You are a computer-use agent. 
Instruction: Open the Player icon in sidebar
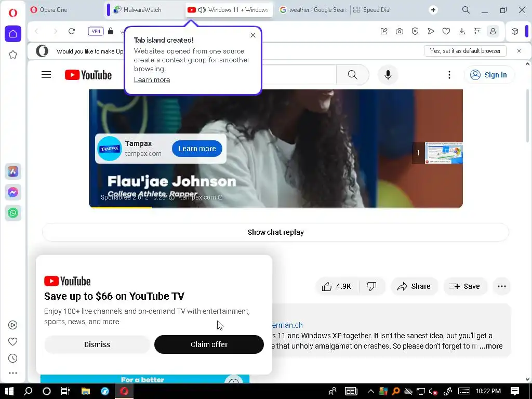pyautogui.click(x=12, y=325)
